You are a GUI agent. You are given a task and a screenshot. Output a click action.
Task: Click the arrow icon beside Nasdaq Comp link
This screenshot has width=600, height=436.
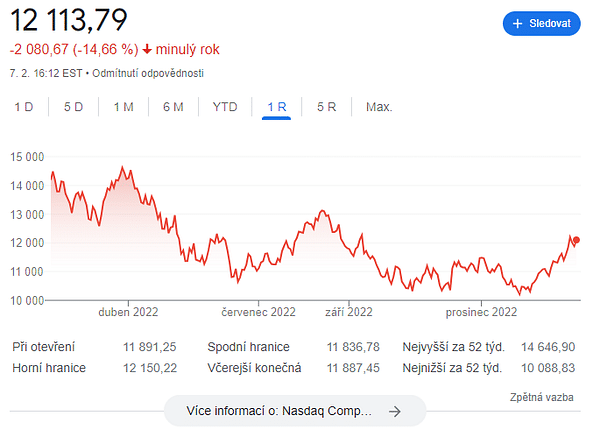395,412
